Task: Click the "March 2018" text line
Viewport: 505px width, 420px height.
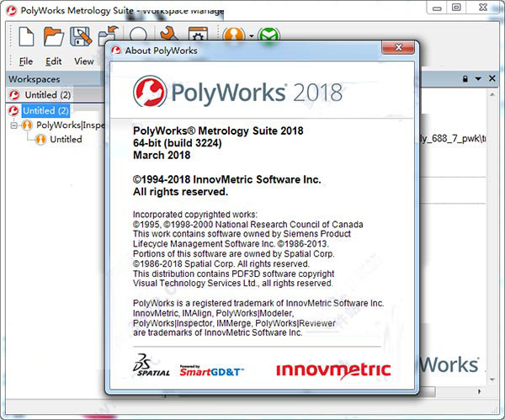Action: (162, 155)
